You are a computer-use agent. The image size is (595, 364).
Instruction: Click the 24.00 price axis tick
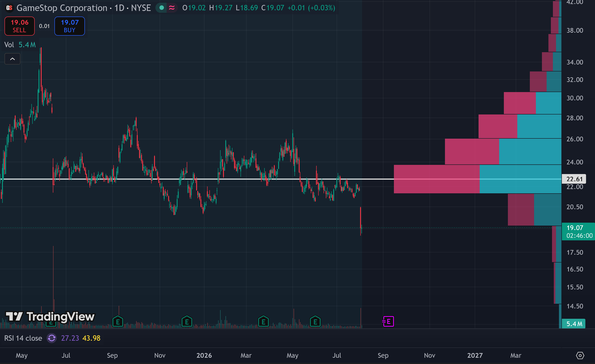[x=575, y=162]
